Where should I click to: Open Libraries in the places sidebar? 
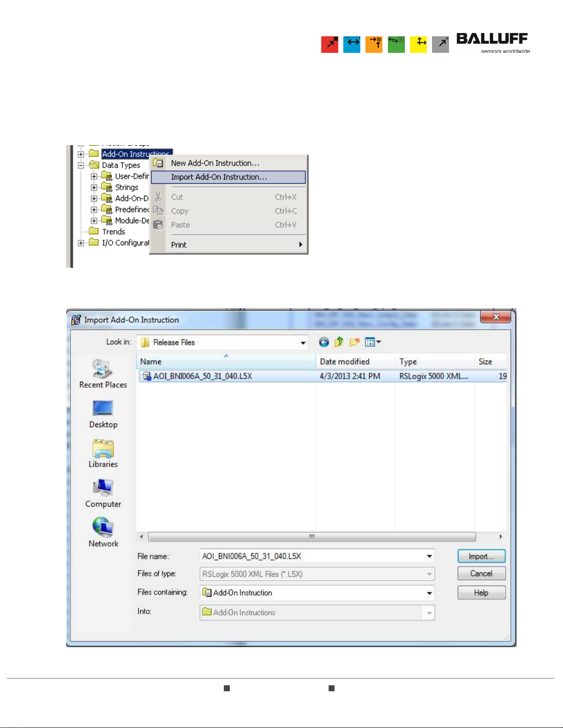coord(103,454)
